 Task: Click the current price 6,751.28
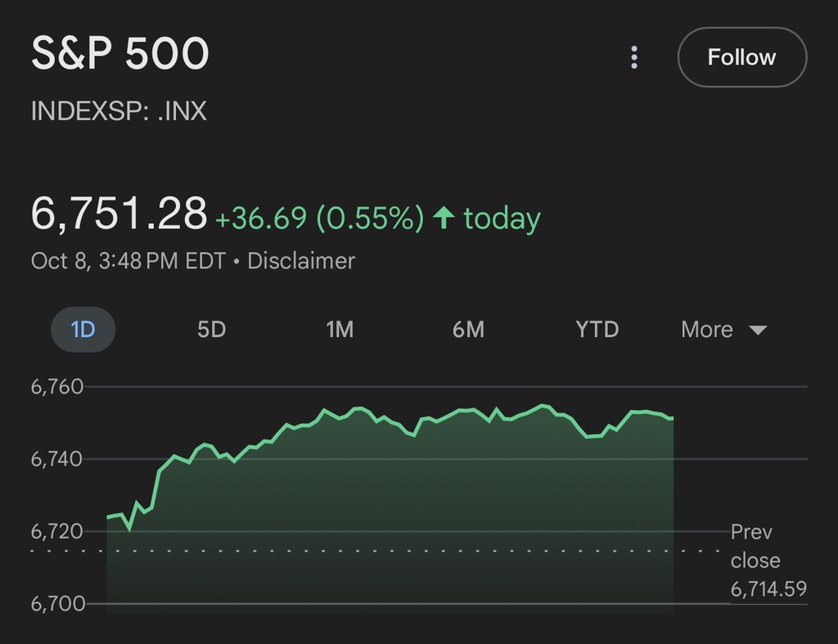119,214
